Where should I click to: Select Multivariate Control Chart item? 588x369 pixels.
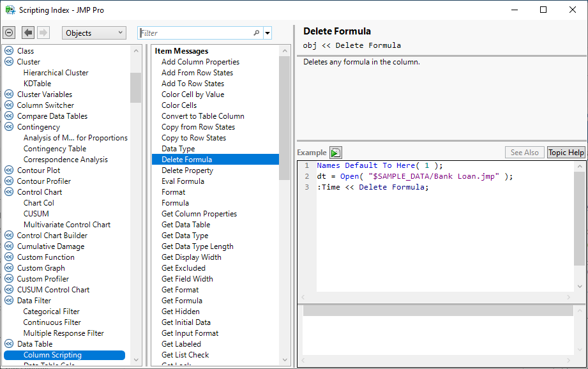click(67, 225)
